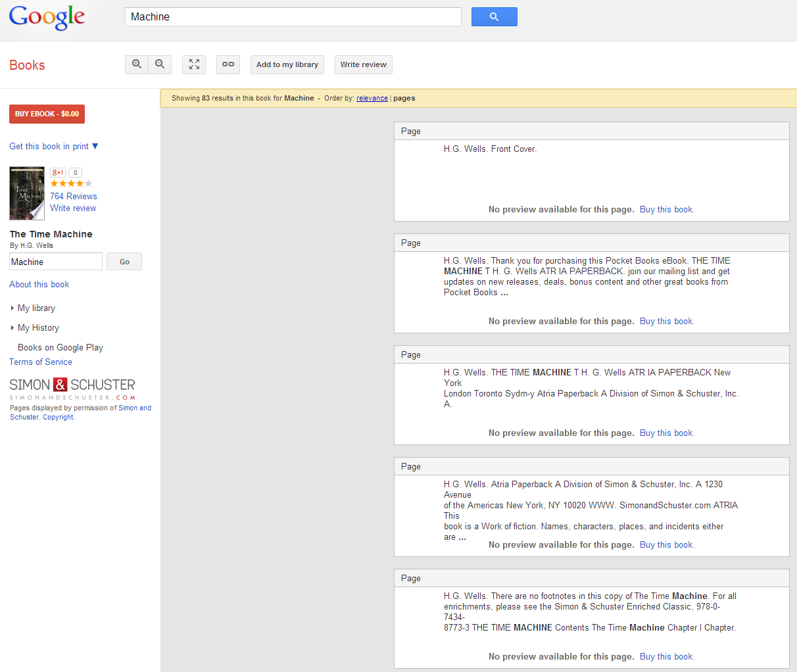Click the Copyright link in sidebar
Screen dimensions: 797x672
point(59,417)
